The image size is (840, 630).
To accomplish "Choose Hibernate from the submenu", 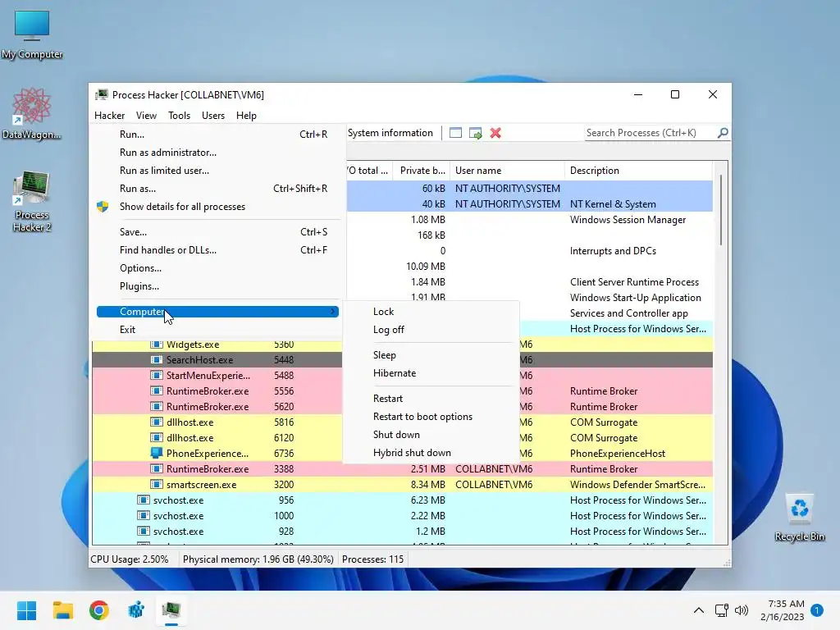I will [x=431, y=373].
